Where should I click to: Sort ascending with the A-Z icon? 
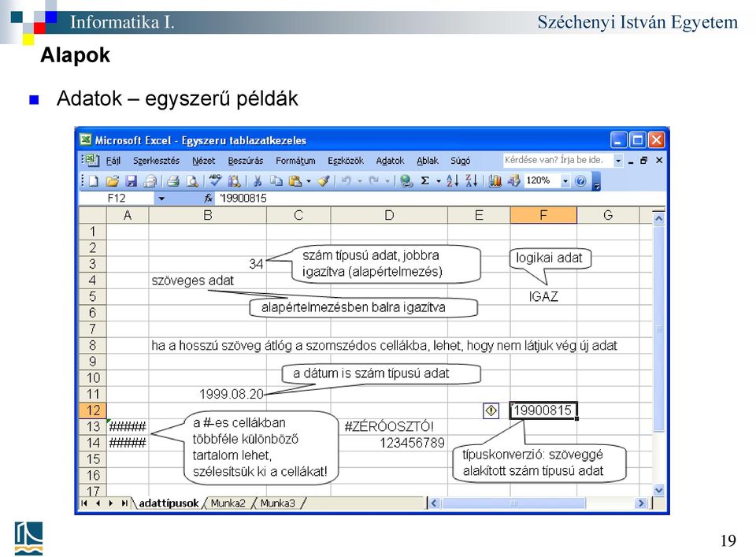point(452,181)
